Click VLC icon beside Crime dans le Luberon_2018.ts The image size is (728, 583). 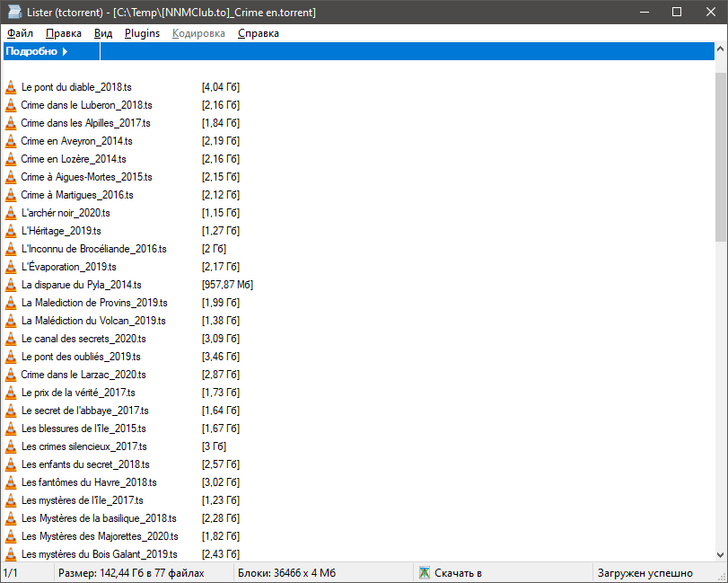tap(11, 105)
